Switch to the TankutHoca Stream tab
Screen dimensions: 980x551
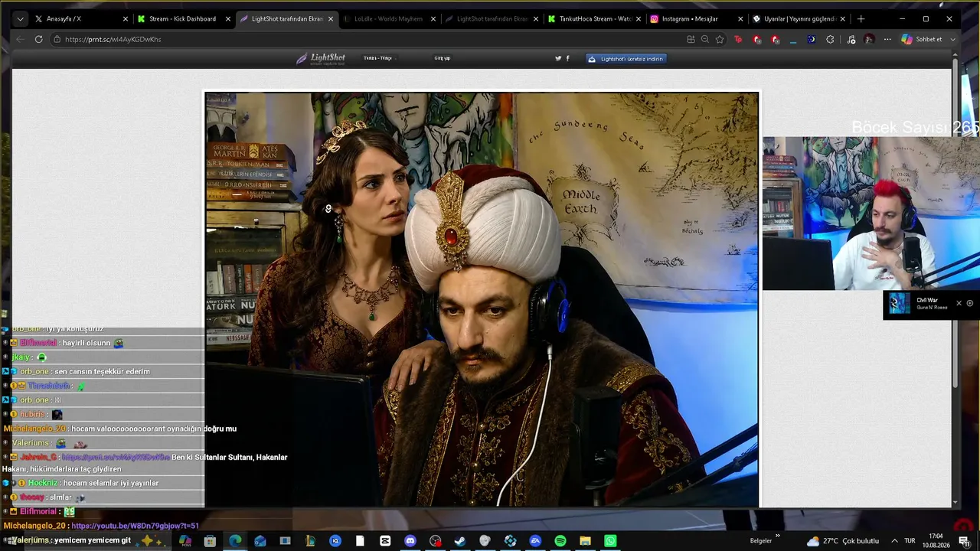pos(594,19)
